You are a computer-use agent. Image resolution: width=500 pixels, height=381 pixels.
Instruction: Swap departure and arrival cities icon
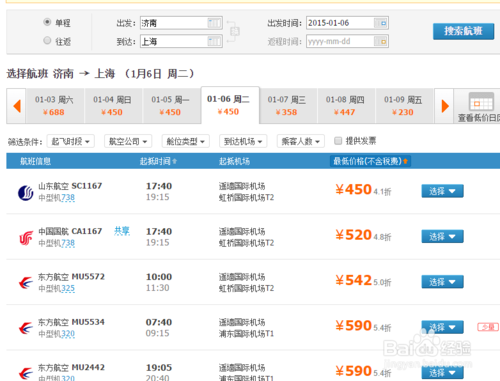pos(234,32)
